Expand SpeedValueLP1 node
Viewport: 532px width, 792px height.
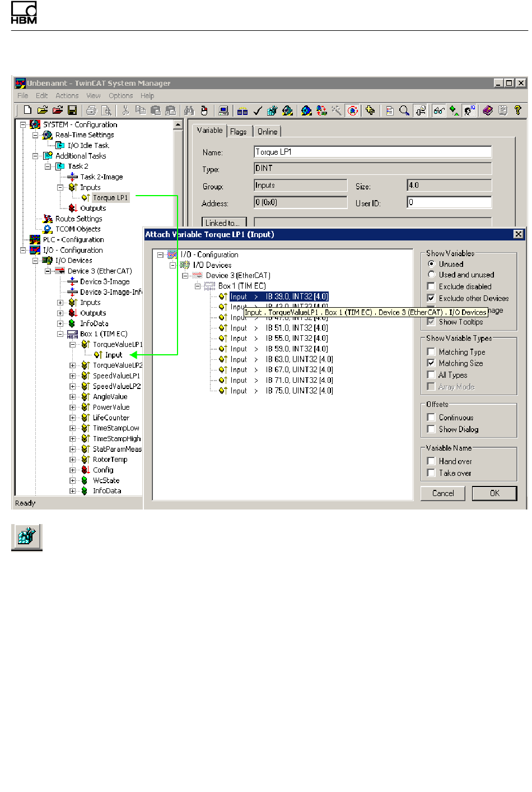point(72,376)
